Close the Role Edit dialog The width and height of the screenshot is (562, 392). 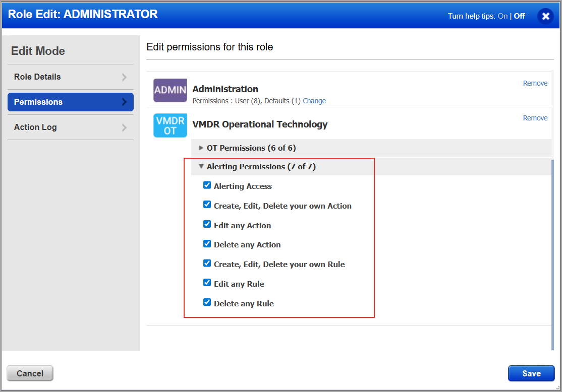545,16
